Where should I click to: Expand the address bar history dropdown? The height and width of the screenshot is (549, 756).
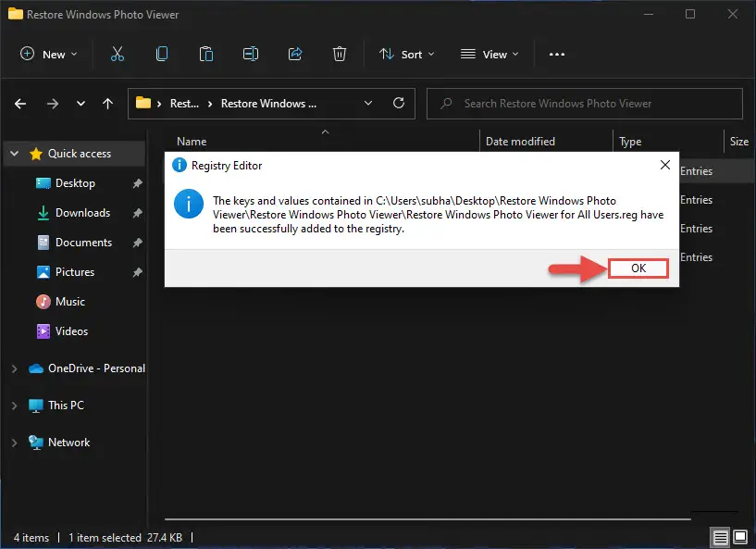pyautogui.click(x=368, y=104)
